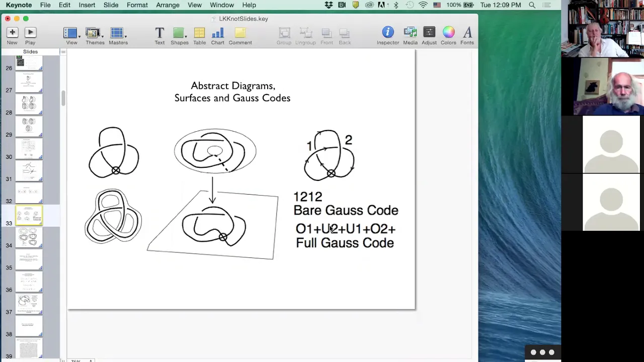The width and height of the screenshot is (644, 362).
Task: Open Bluetooth menu bar icon
Action: [x=396, y=5]
